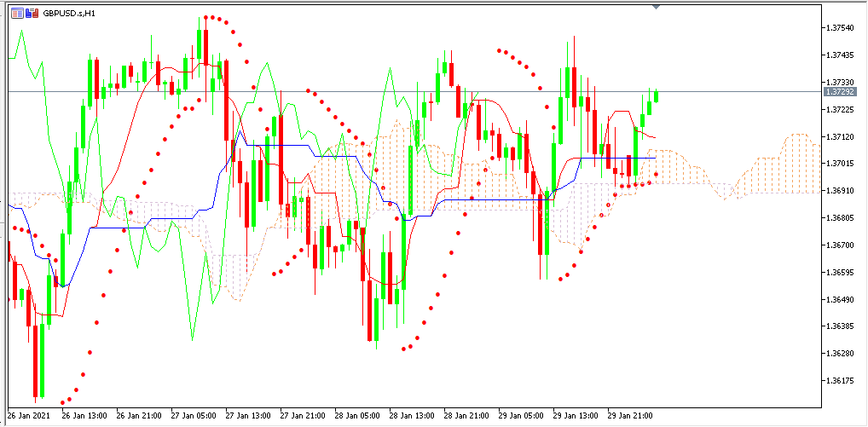The height and width of the screenshot is (427, 868).
Task: Click the 1.36595 price scale label
Action: click(840, 272)
